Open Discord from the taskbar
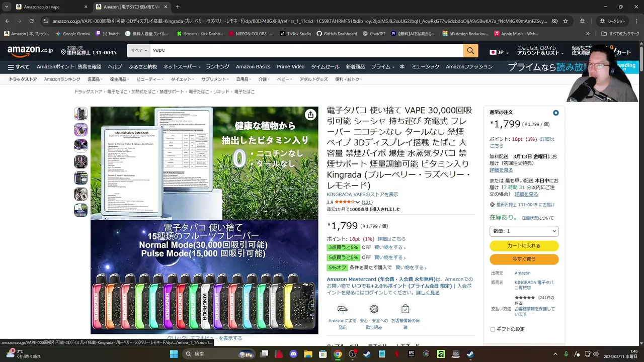 [293, 354]
